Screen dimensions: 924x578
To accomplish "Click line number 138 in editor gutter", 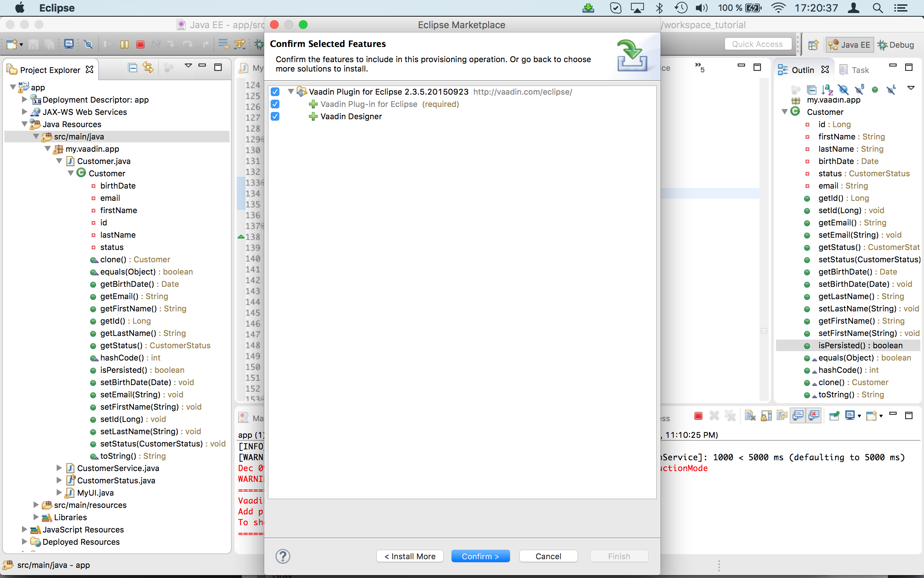I will click(252, 237).
